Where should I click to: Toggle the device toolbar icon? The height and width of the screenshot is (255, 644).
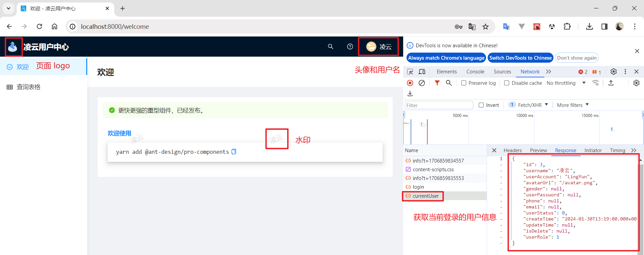422,72
